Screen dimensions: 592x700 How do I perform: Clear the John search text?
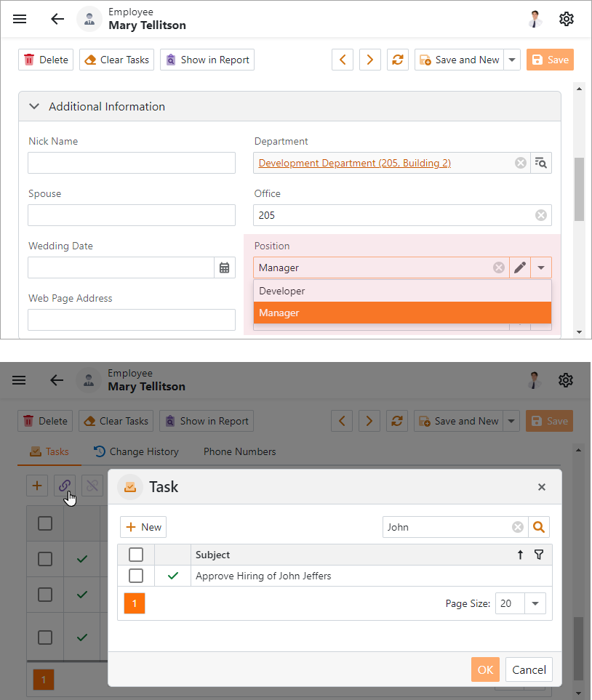[x=518, y=527]
